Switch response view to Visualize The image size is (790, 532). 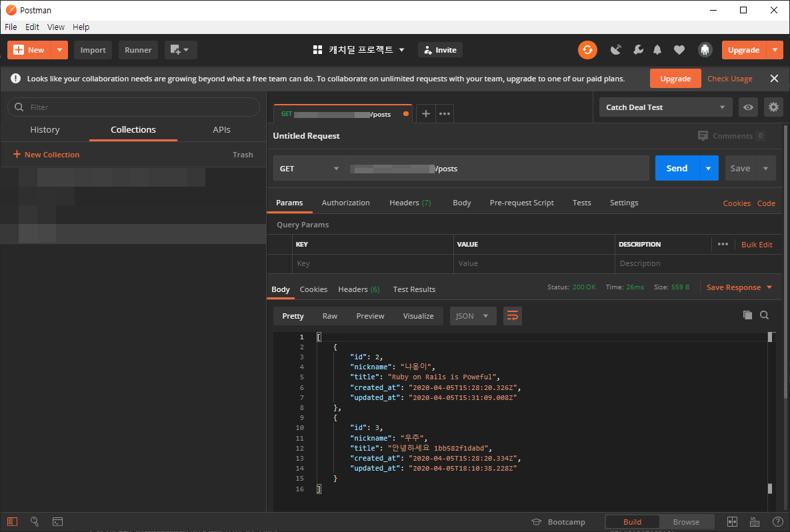tap(418, 316)
